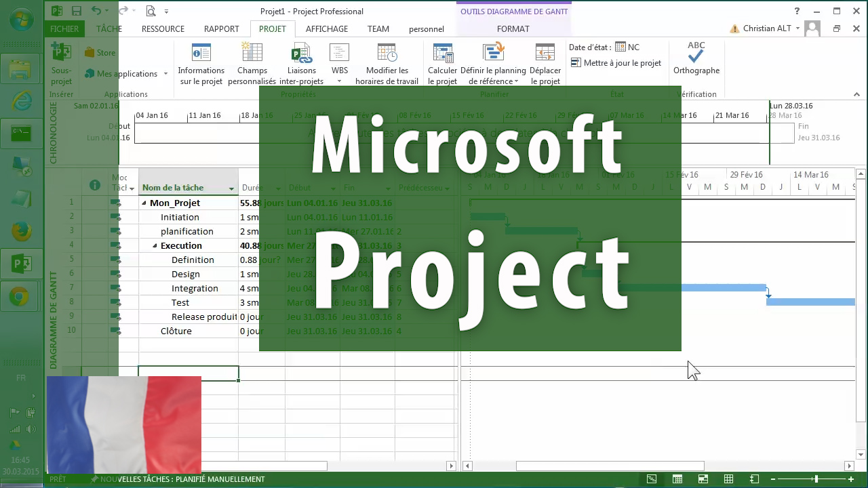868x488 pixels.
Task: Click the vertical scrollbar down arrow
Action: click(x=861, y=454)
